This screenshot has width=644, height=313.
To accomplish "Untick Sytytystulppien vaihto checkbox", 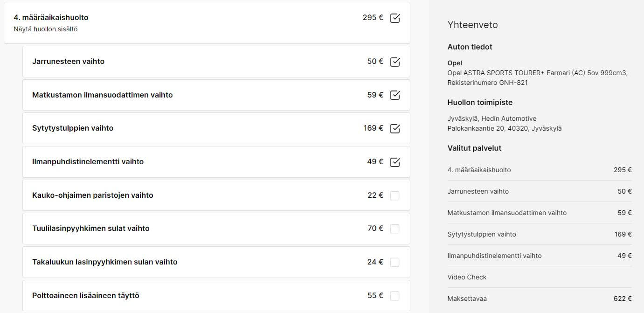I will click(395, 128).
